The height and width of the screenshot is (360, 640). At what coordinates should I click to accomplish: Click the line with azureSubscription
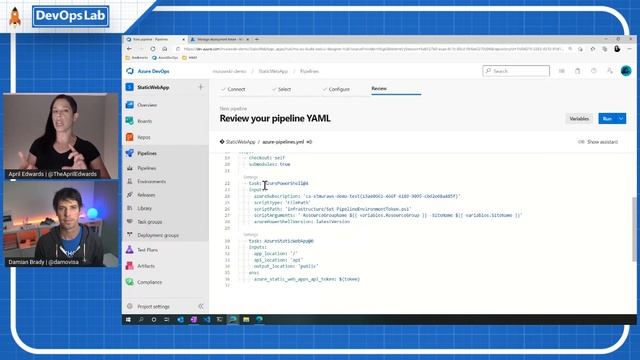tap(357, 196)
